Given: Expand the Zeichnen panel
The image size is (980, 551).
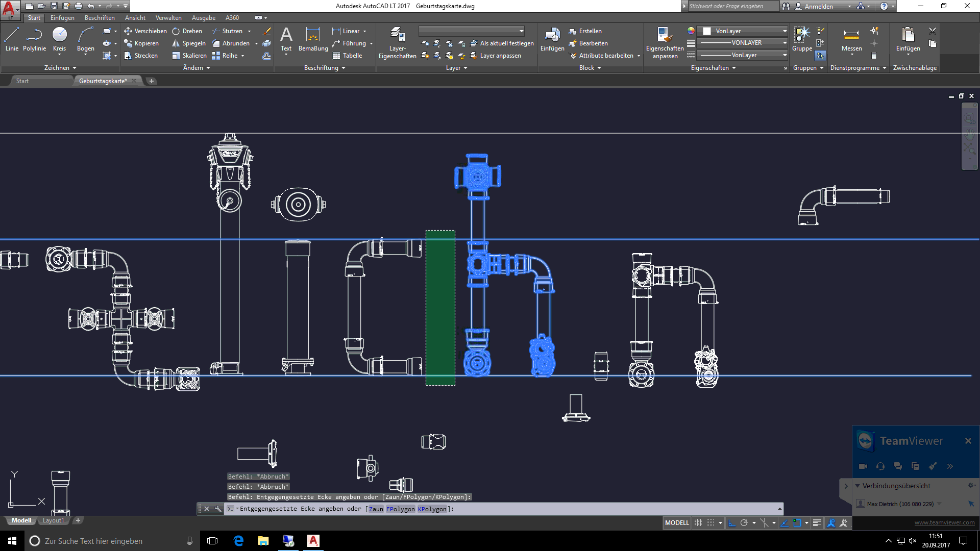Looking at the screenshot, I should pos(60,68).
